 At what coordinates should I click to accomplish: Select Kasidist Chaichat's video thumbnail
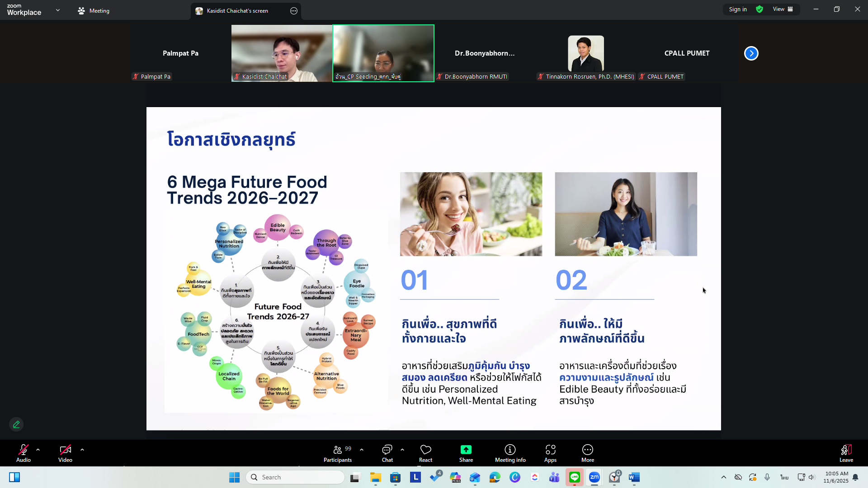coord(282,53)
